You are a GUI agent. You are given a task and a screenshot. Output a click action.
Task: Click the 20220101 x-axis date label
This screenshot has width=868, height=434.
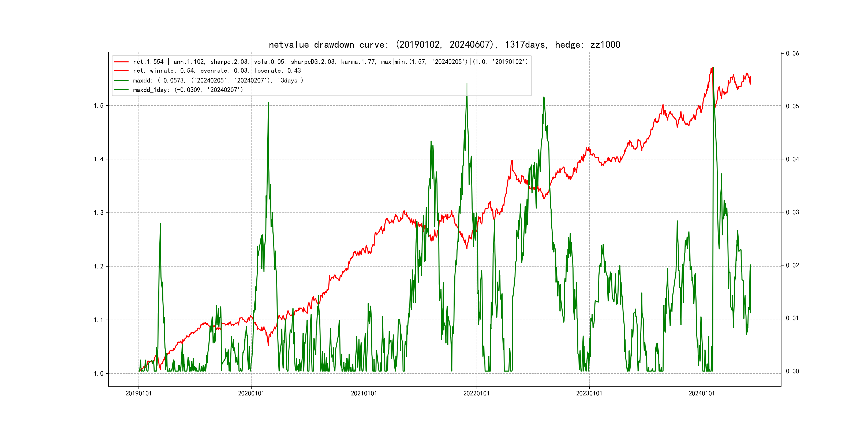click(476, 394)
